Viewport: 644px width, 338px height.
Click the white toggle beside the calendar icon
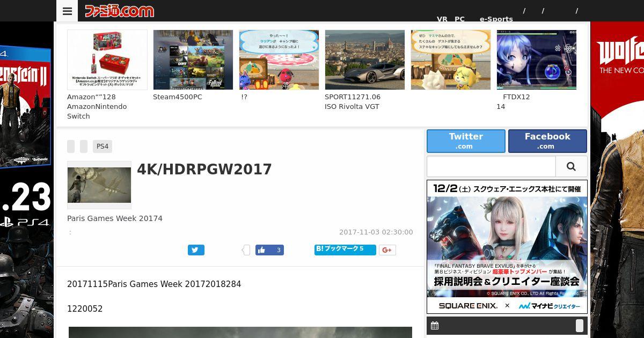click(580, 326)
